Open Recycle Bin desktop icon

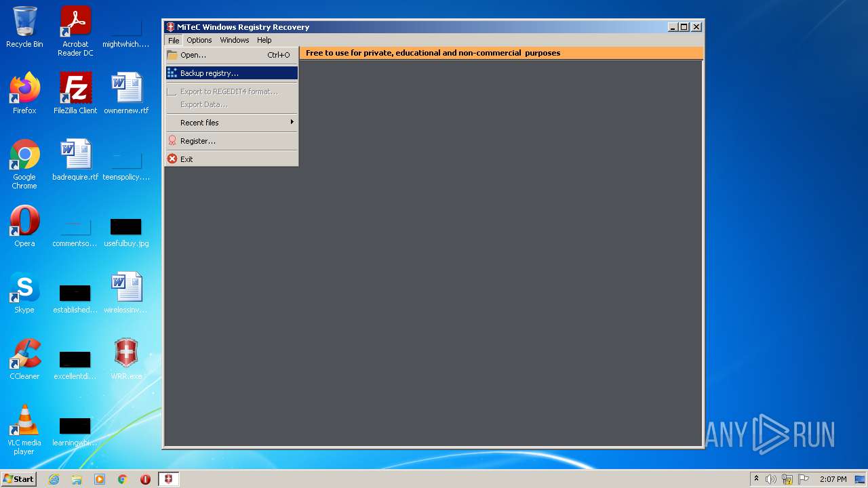24,28
